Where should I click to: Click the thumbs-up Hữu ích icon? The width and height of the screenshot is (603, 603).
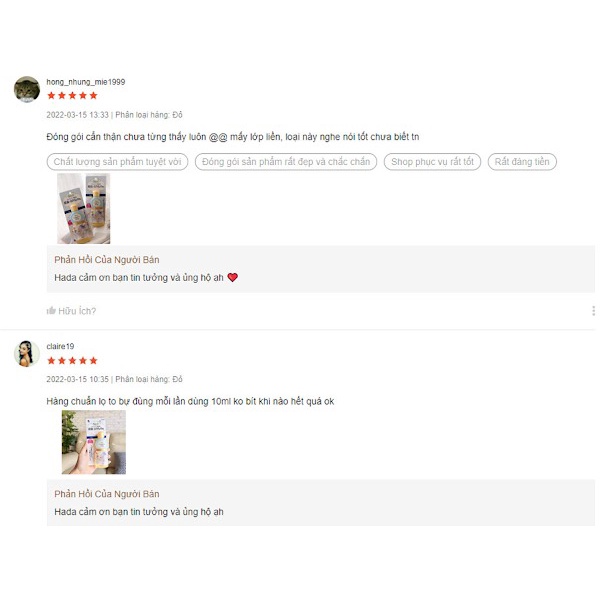pyautogui.click(x=51, y=311)
